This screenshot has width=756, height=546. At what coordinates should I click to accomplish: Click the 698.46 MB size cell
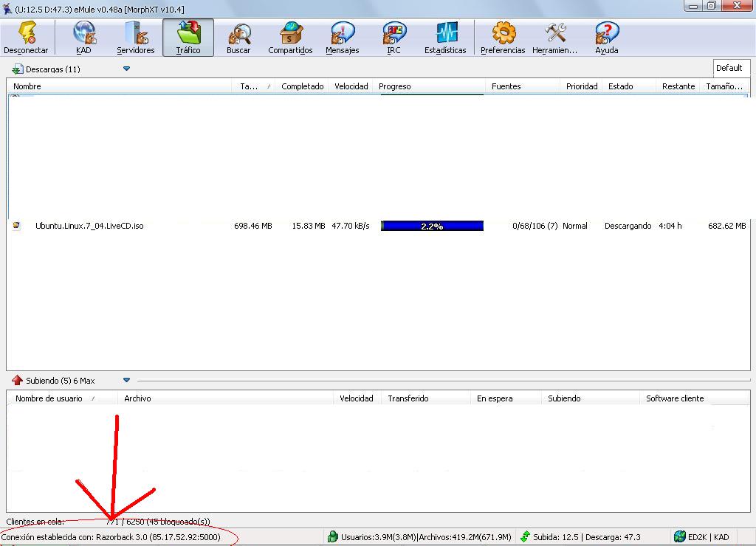tap(253, 226)
